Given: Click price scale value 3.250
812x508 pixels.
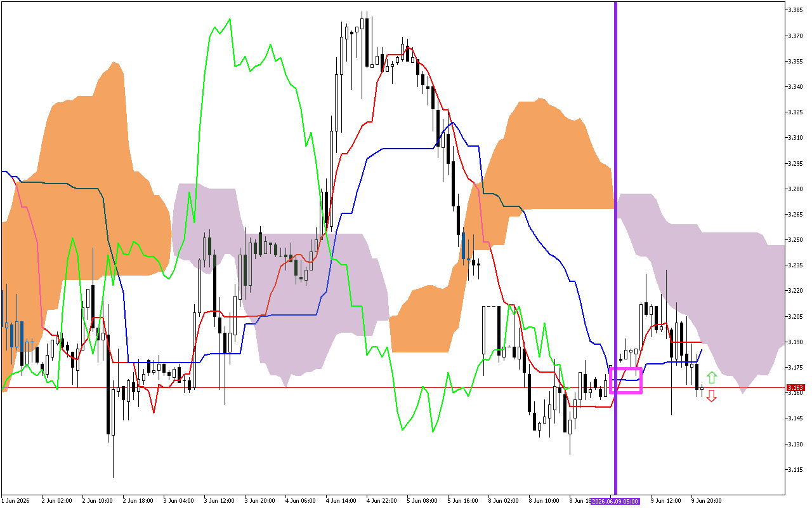Looking at the screenshot, I should 796,239.
